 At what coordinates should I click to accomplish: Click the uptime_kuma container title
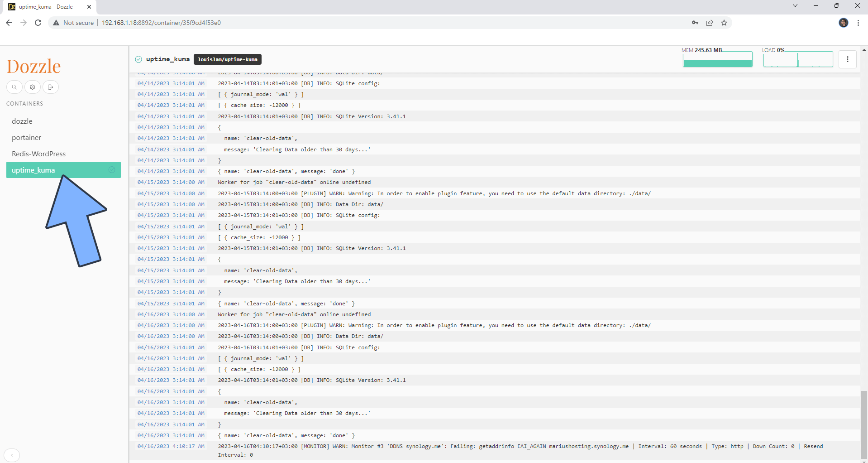click(x=168, y=59)
